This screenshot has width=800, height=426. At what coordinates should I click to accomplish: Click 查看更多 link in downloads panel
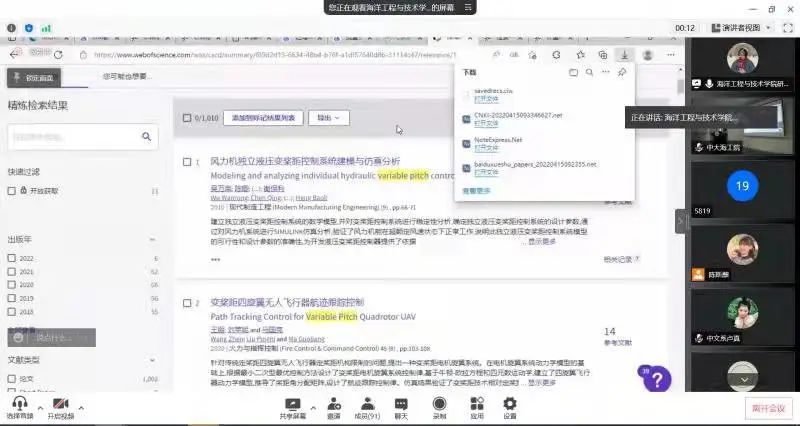click(x=476, y=191)
